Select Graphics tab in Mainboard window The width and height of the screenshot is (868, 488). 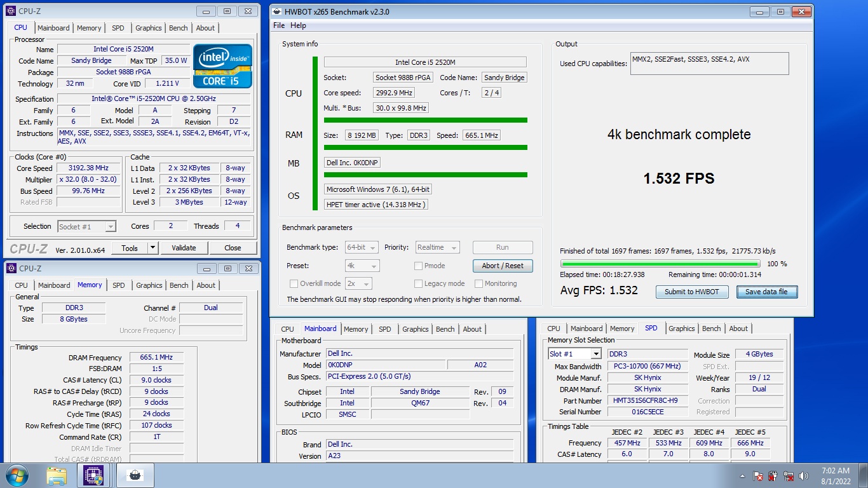[x=416, y=329]
